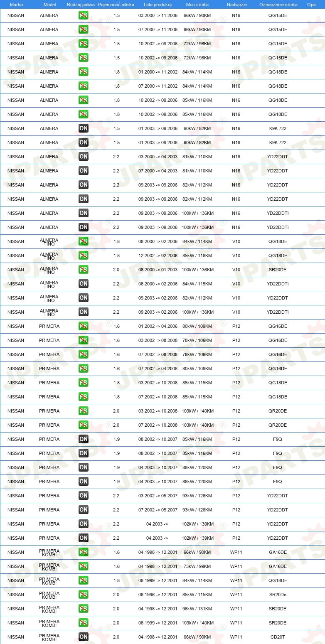
Task: Select the SR20De engine code for Primera Kombi 06.1996
Action: click(x=278, y=595)
